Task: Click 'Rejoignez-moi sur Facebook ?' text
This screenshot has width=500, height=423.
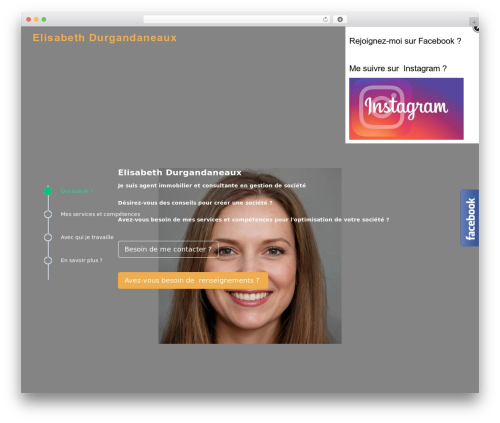Action: click(x=405, y=41)
